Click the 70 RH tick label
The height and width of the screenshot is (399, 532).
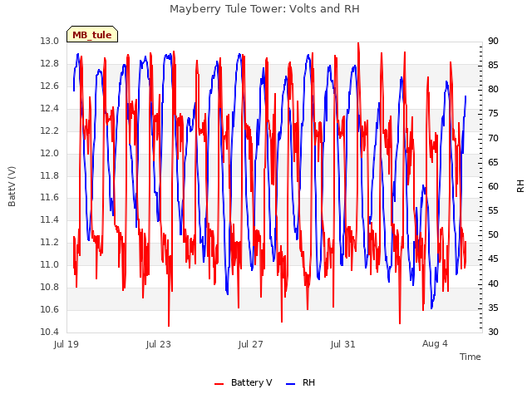(x=493, y=139)
